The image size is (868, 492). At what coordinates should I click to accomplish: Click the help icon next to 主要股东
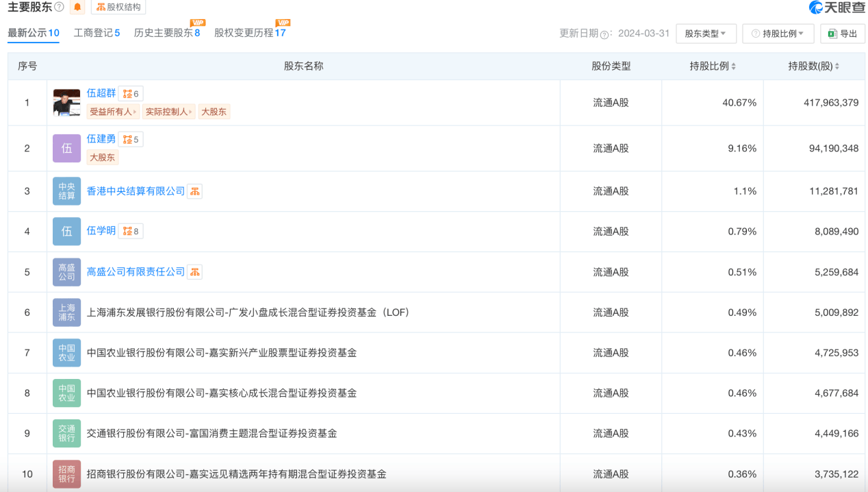59,7
